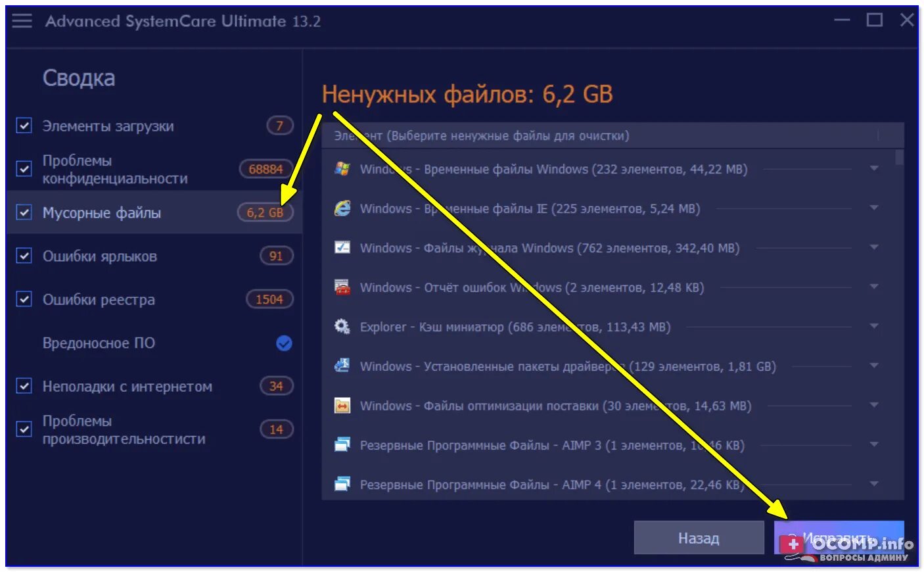Open Ошибки реестра category
924x572 pixels.
pyautogui.click(x=99, y=300)
